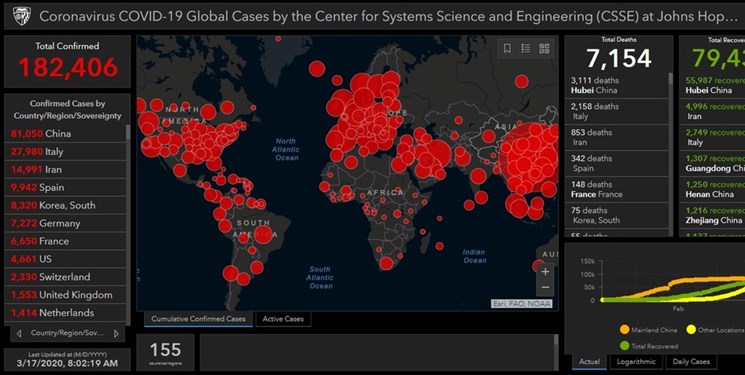Image resolution: width=745 pixels, height=375 pixels.
Task: Go to next country list page arrow
Action: (116, 334)
